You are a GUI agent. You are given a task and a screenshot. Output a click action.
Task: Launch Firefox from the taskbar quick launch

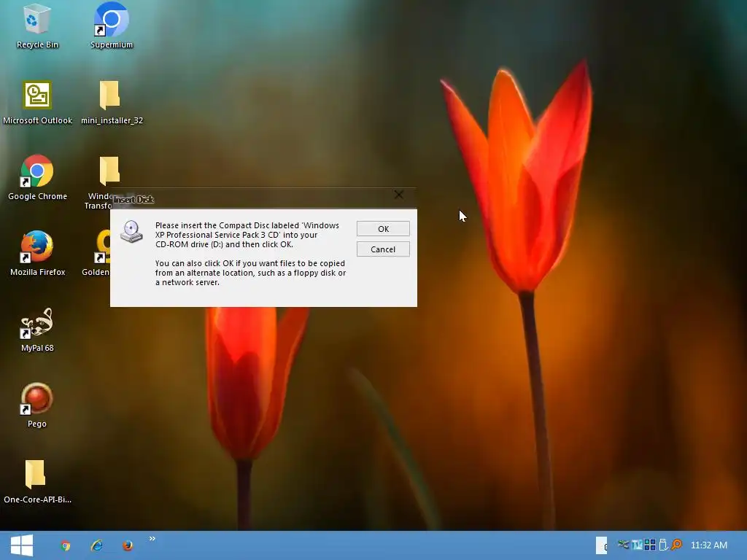pos(128,545)
